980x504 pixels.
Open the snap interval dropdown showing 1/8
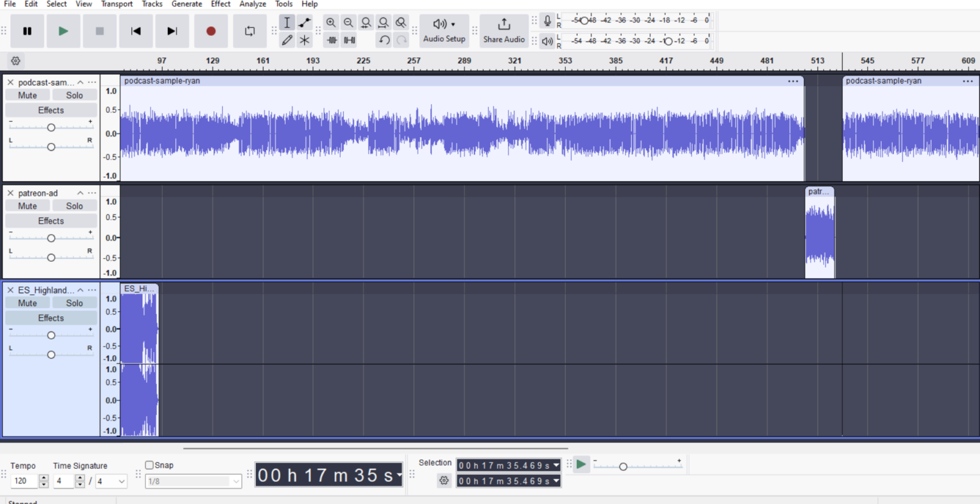pos(193,481)
